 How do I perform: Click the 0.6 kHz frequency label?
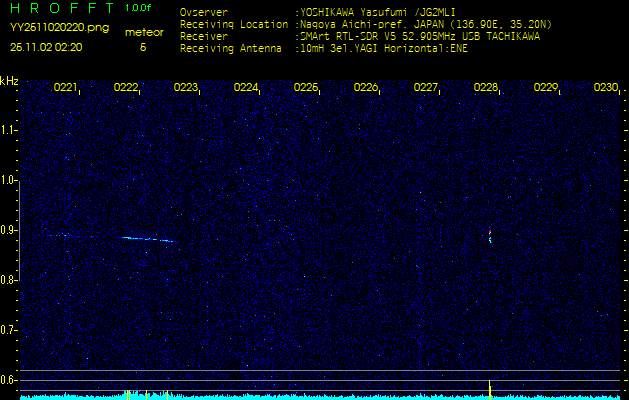7,380
